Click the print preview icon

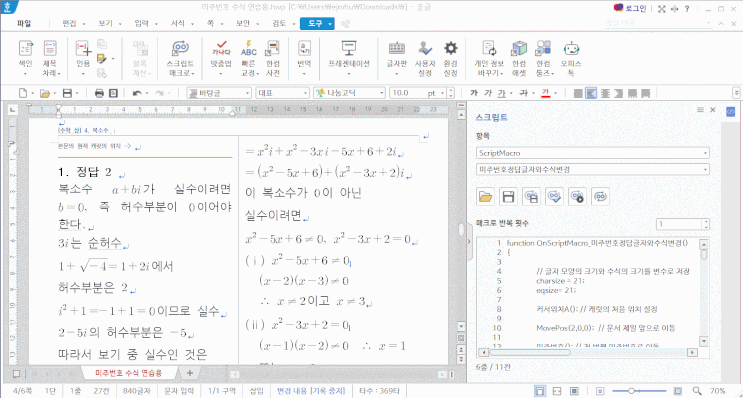pos(113,93)
